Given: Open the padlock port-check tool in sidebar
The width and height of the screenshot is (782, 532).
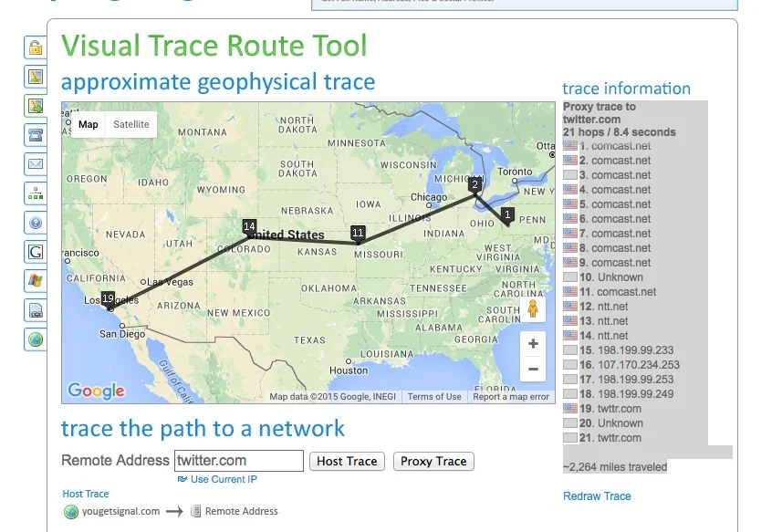Looking at the screenshot, I should click(36, 47).
